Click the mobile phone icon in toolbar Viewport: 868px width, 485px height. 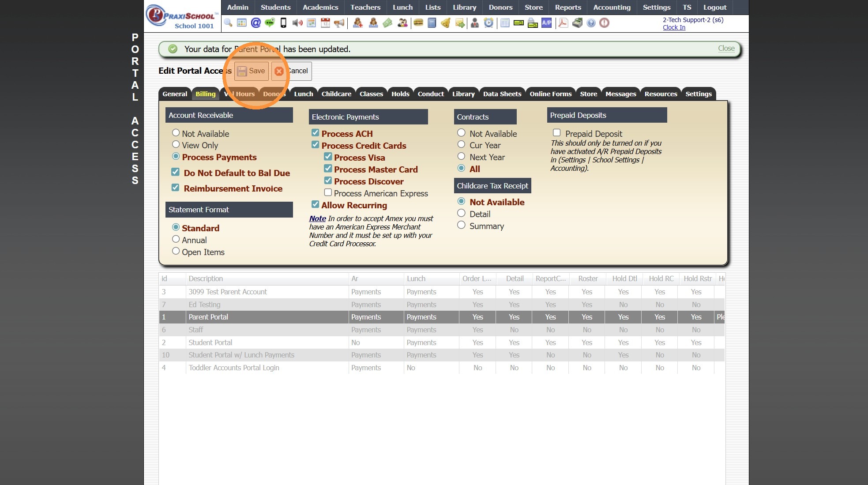coord(283,23)
